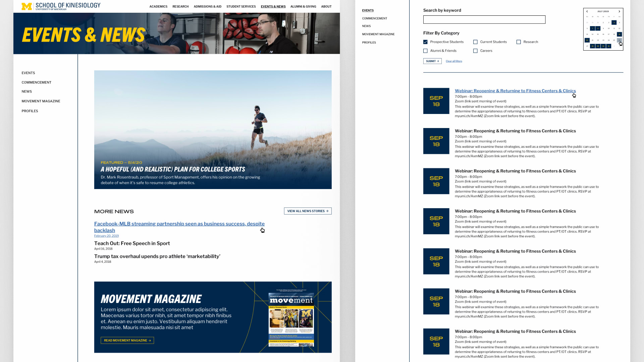Check the Current Students filter
Viewport: 644px width, 362px height.
(475, 42)
